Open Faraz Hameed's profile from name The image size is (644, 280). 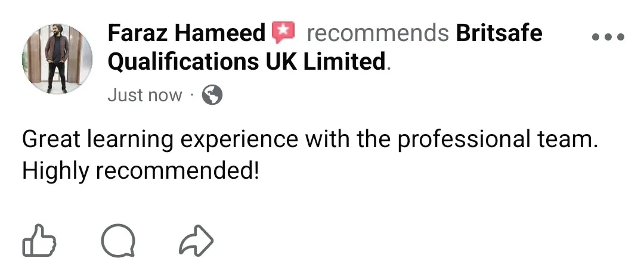[x=187, y=33]
